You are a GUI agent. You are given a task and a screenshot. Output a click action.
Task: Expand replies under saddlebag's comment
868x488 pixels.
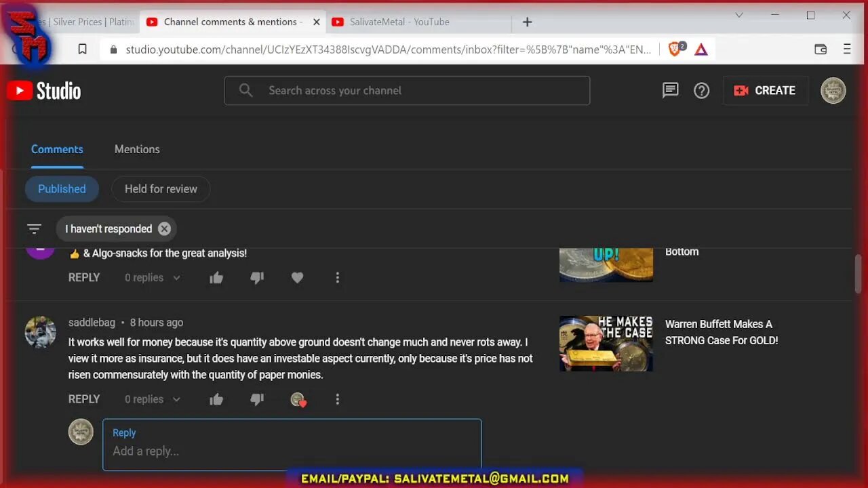click(153, 399)
